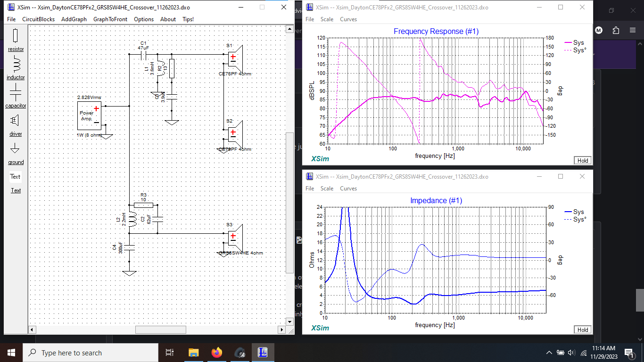Open Curves menu in Frequency Response window

(348, 19)
